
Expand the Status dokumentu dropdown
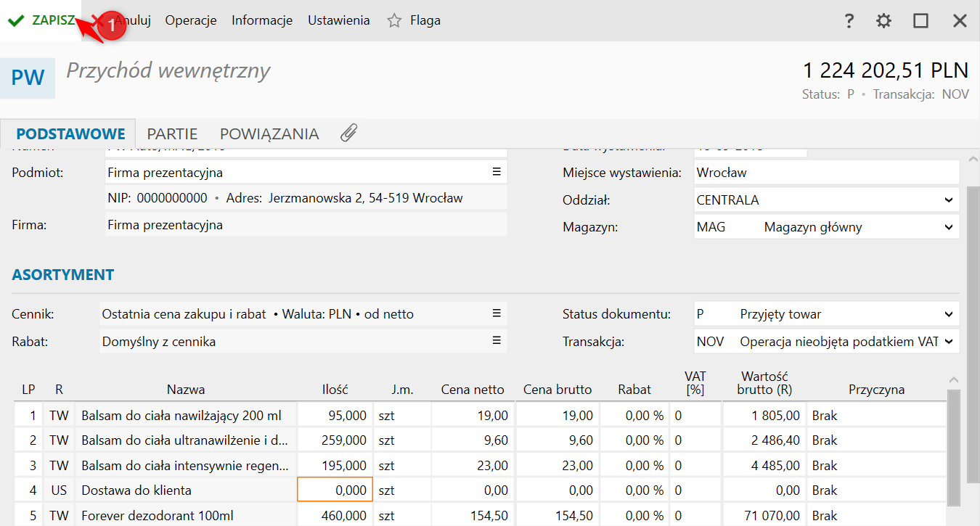(948, 314)
